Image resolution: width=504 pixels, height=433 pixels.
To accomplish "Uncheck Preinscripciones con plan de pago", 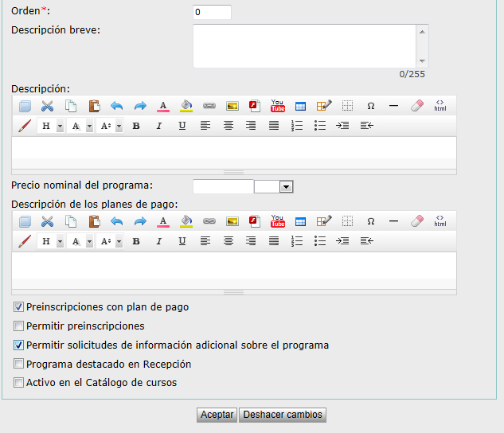I will click(x=18, y=307).
